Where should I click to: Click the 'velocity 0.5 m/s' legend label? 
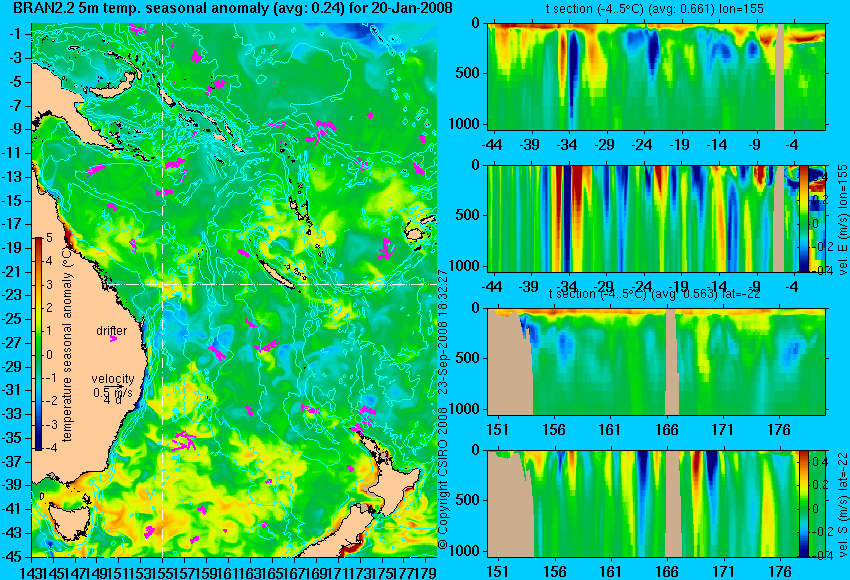[x=113, y=386]
